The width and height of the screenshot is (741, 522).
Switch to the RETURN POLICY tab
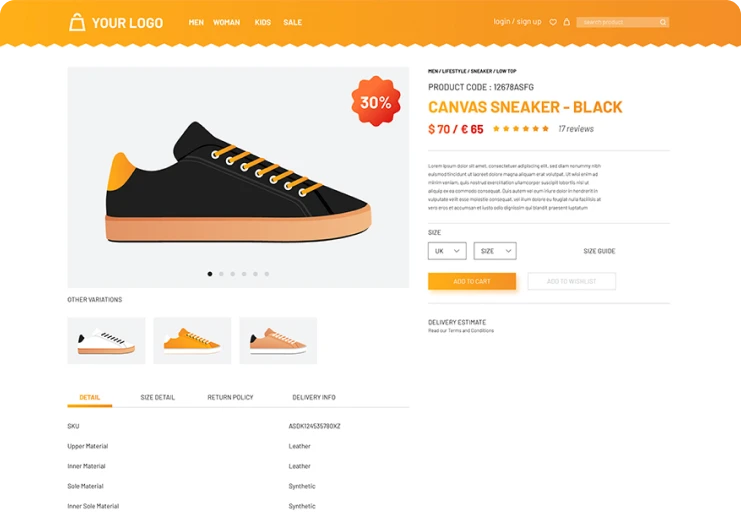(x=230, y=397)
